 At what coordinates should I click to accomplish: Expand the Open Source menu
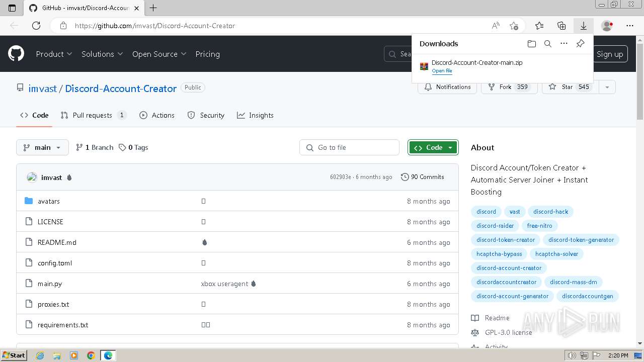coord(159,54)
